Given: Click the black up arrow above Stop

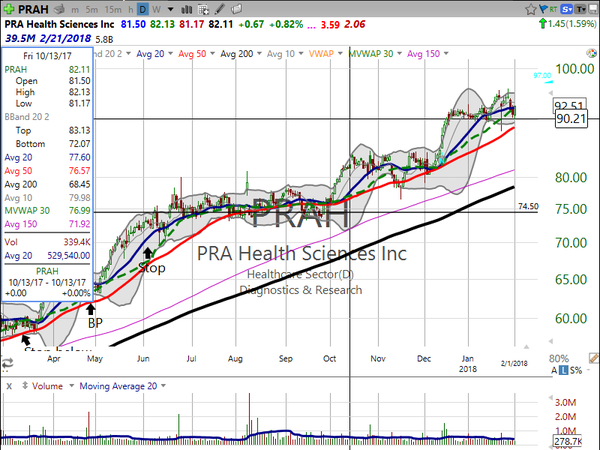Looking at the screenshot, I should [x=148, y=253].
